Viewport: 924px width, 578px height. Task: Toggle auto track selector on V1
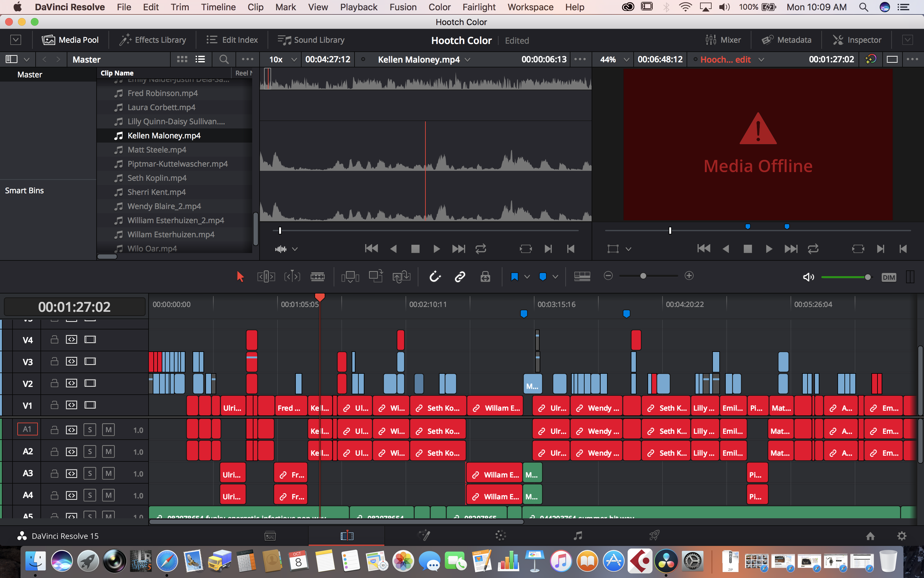coord(72,405)
